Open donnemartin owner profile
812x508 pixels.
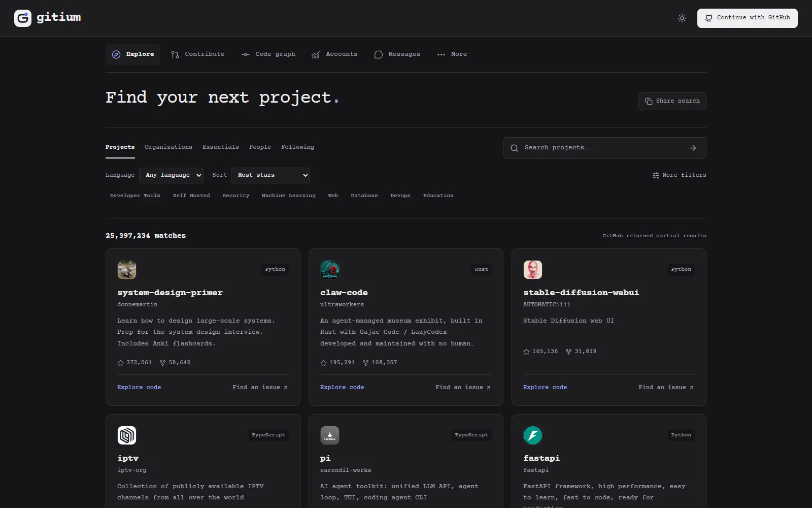138,305
